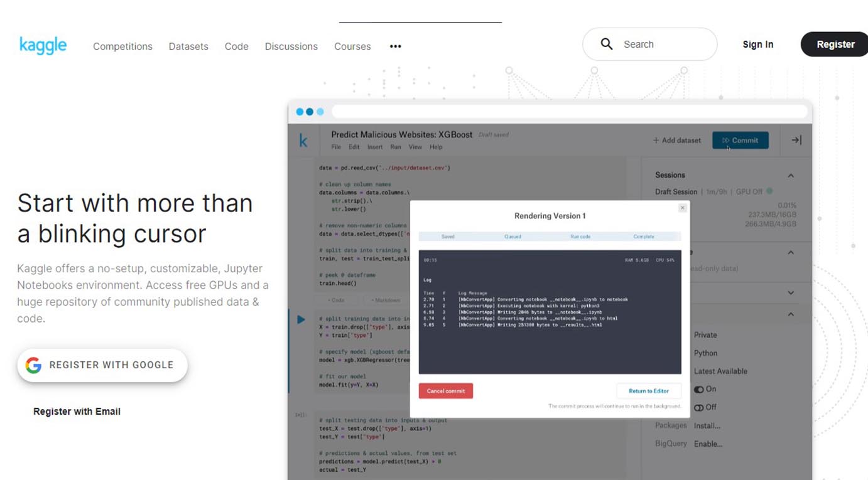Expand the collapsed sidebar section chevron

coord(791,292)
